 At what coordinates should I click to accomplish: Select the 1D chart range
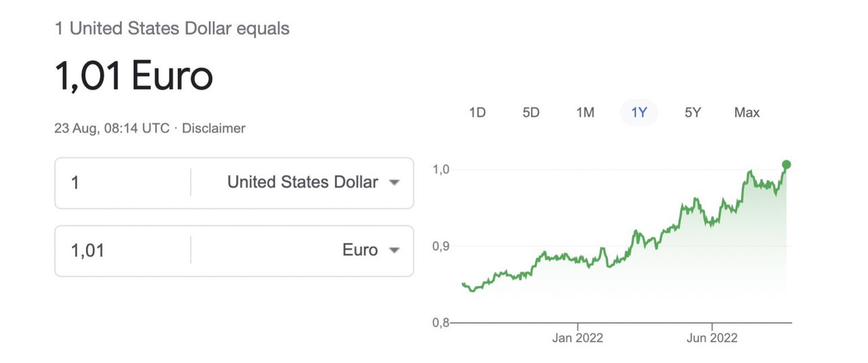477,113
